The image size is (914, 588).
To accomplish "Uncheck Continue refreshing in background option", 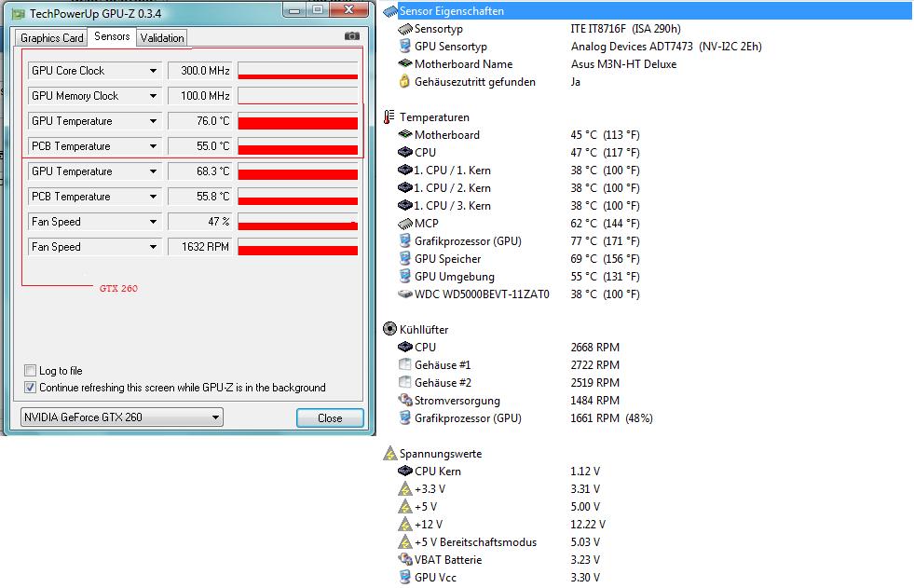I will [31, 387].
